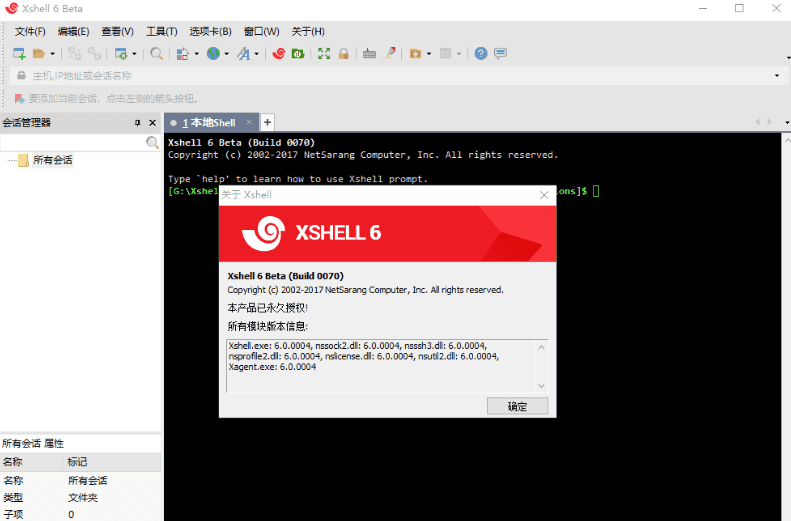Click the highlight pen toolbar icon
The image size is (791, 521).
[389, 53]
